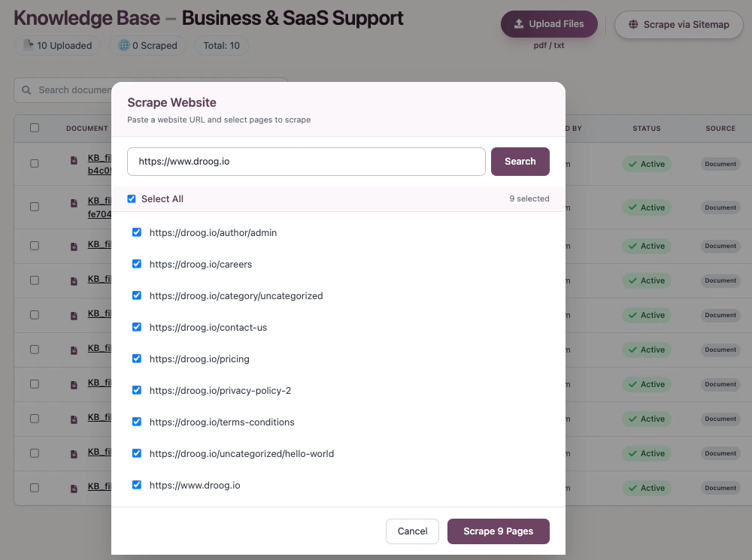The height and width of the screenshot is (560, 752).
Task: Start scraping with Scrape 9 Pages button
Action: pos(499,531)
